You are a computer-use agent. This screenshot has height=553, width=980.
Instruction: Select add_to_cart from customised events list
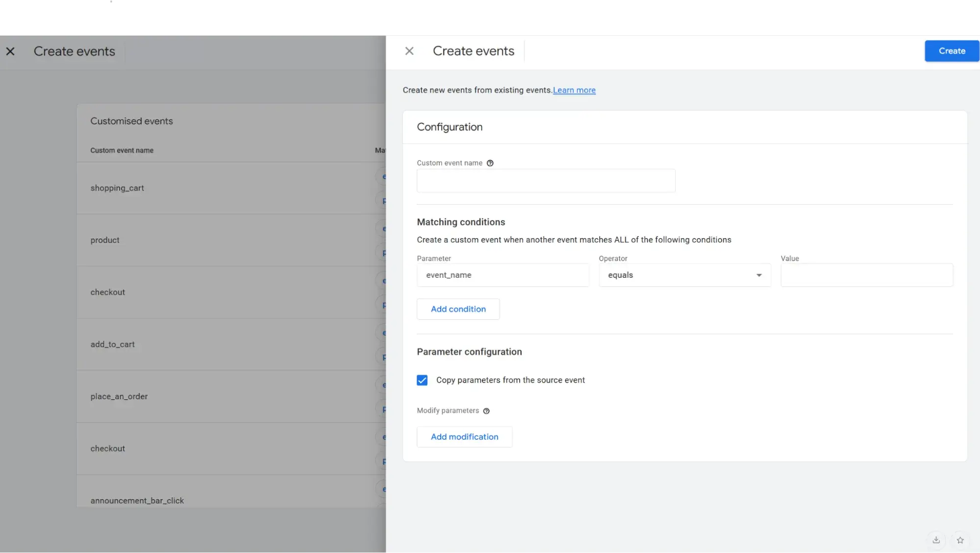coord(113,343)
